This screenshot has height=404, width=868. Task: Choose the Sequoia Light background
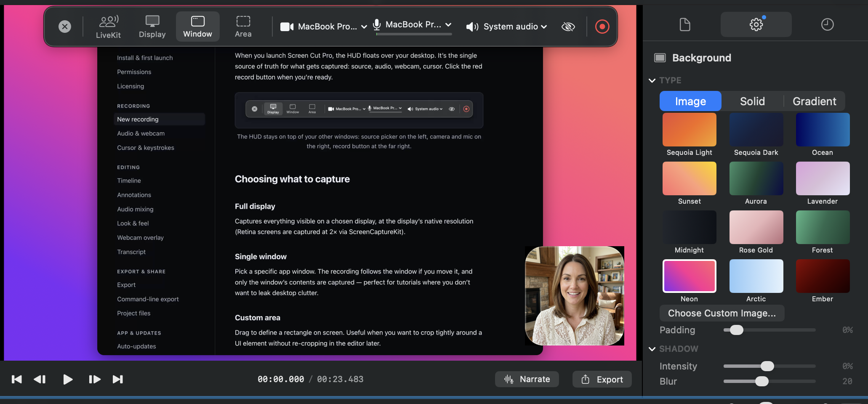pos(690,130)
